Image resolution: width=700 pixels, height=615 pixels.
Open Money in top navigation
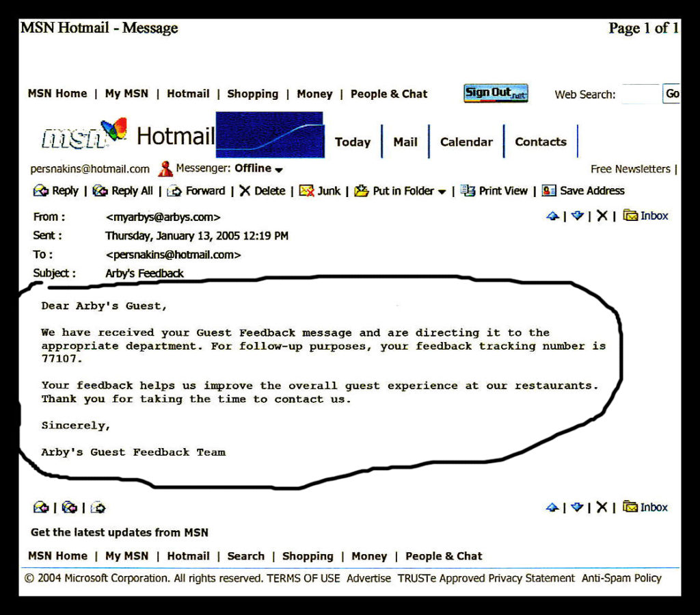[314, 94]
